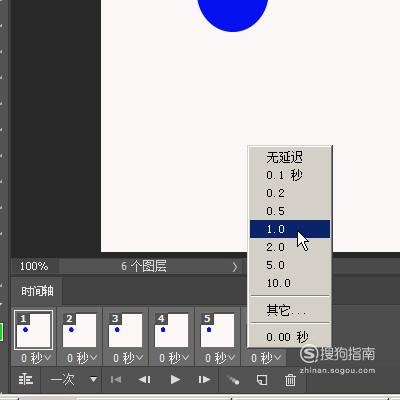Select frame 2 thumbnail
Viewport: 400px width, 400px height.
click(x=79, y=330)
